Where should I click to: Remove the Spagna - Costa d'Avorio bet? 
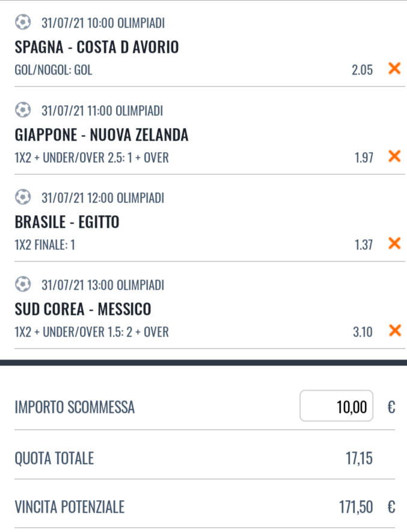pyautogui.click(x=394, y=69)
